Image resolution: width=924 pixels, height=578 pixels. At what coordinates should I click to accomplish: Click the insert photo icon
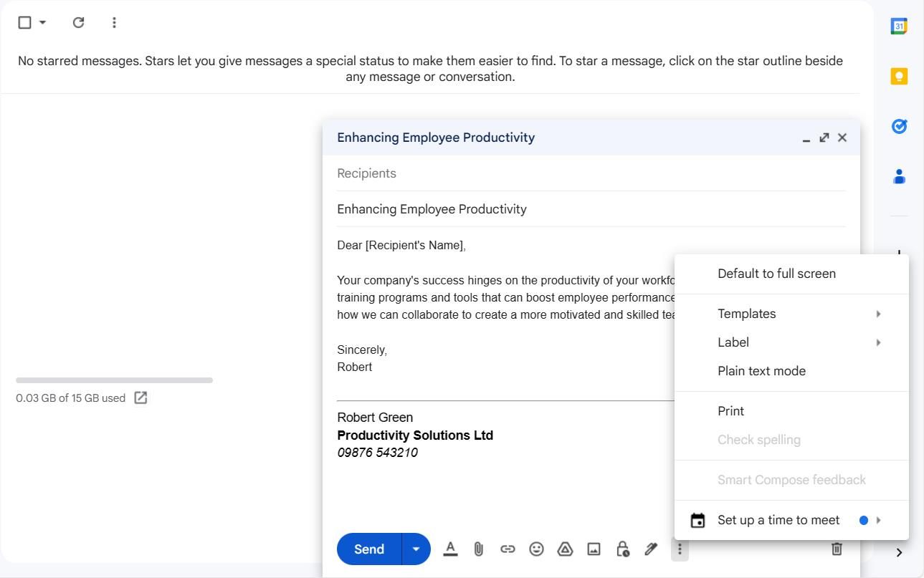594,549
